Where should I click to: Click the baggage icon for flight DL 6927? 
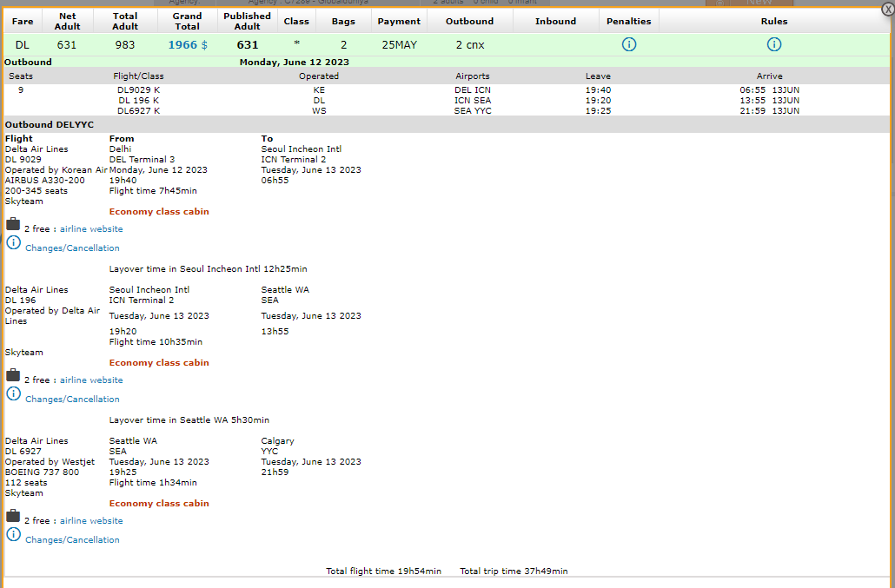13,517
